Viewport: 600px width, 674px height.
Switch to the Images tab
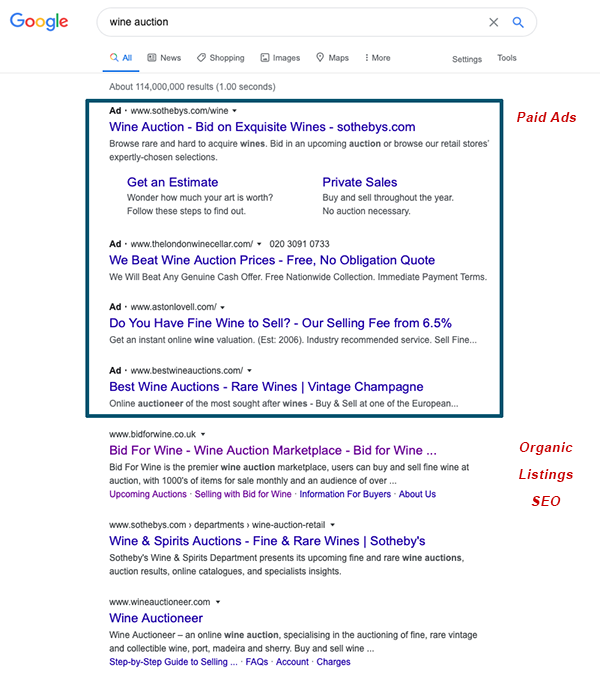click(280, 58)
